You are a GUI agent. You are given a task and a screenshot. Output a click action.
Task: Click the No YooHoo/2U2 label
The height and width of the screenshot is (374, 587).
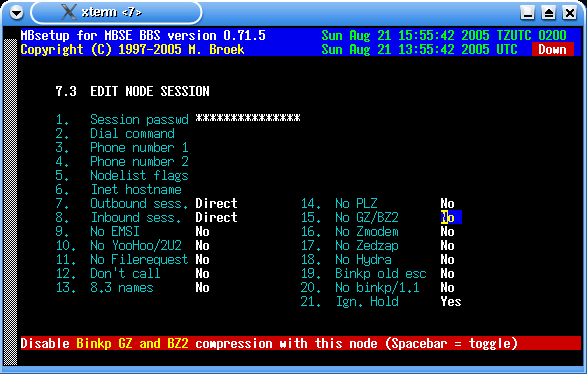(x=136, y=246)
